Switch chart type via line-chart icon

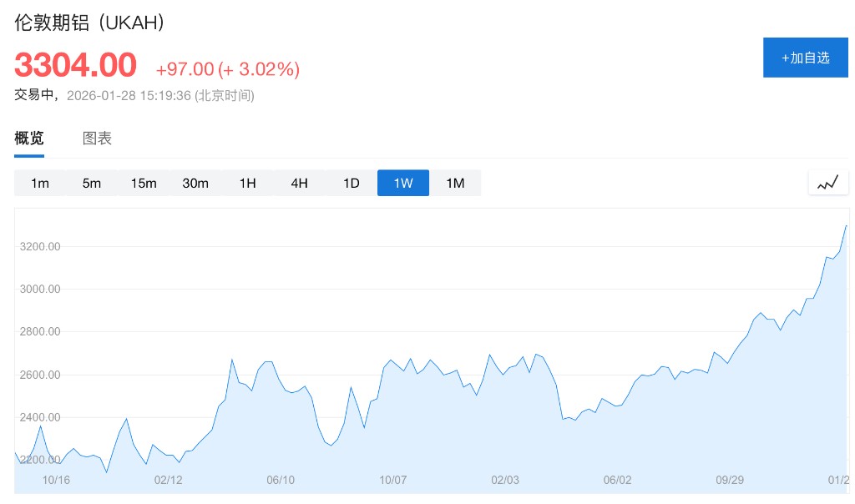827,183
